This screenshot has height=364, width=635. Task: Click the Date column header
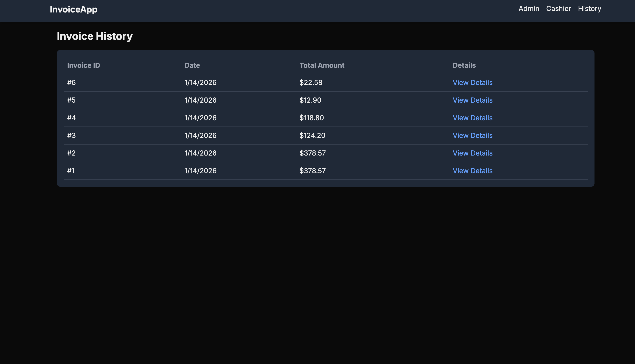[x=192, y=65]
